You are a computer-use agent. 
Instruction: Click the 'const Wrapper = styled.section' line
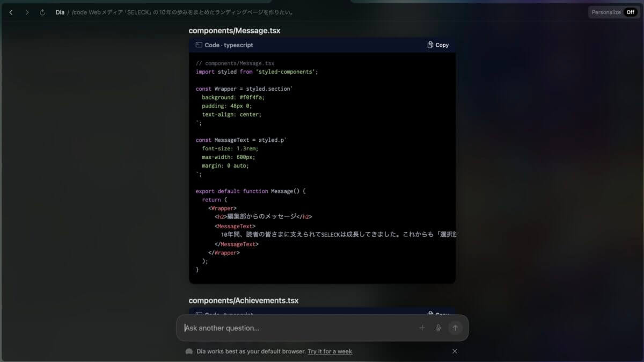244,89
